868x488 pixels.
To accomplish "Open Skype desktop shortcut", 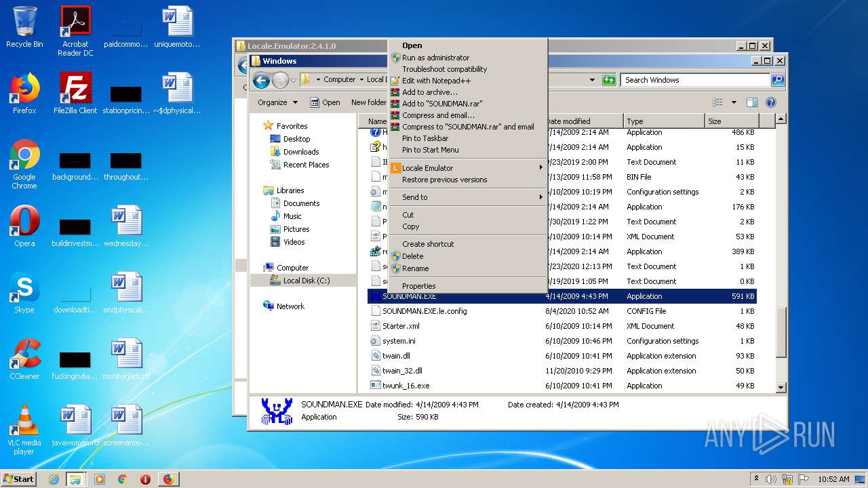I will point(24,293).
